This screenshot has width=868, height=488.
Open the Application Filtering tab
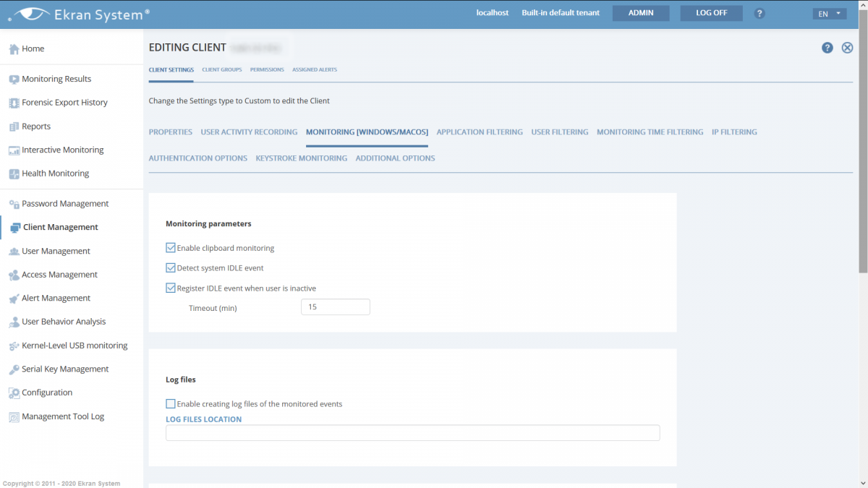point(479,132)
